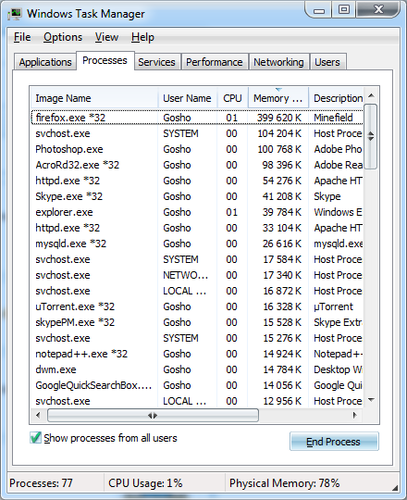This screenshot has width=407, height=500.
Task: Sort by Description column header
Action: click(x=336, y=98)
